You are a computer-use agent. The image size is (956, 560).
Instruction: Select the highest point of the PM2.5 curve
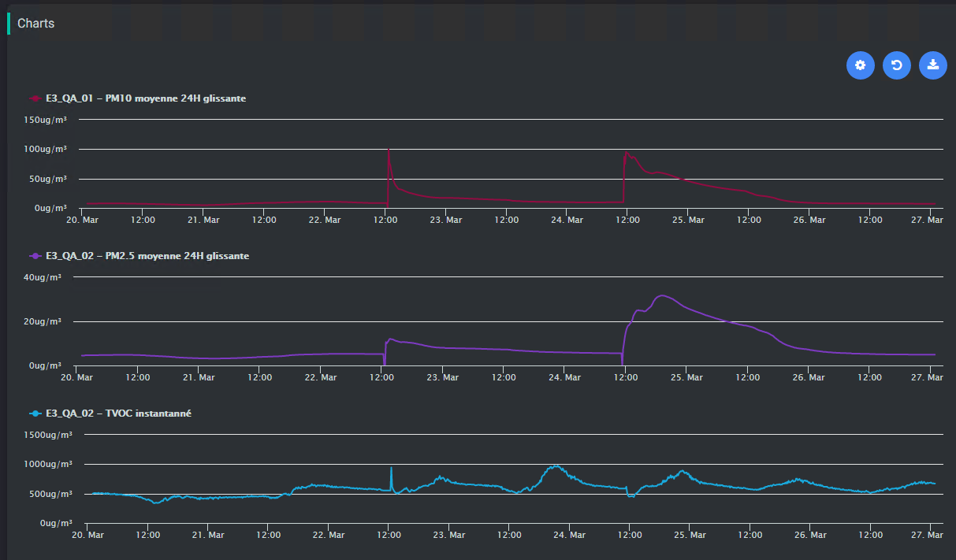pos(662,295)
